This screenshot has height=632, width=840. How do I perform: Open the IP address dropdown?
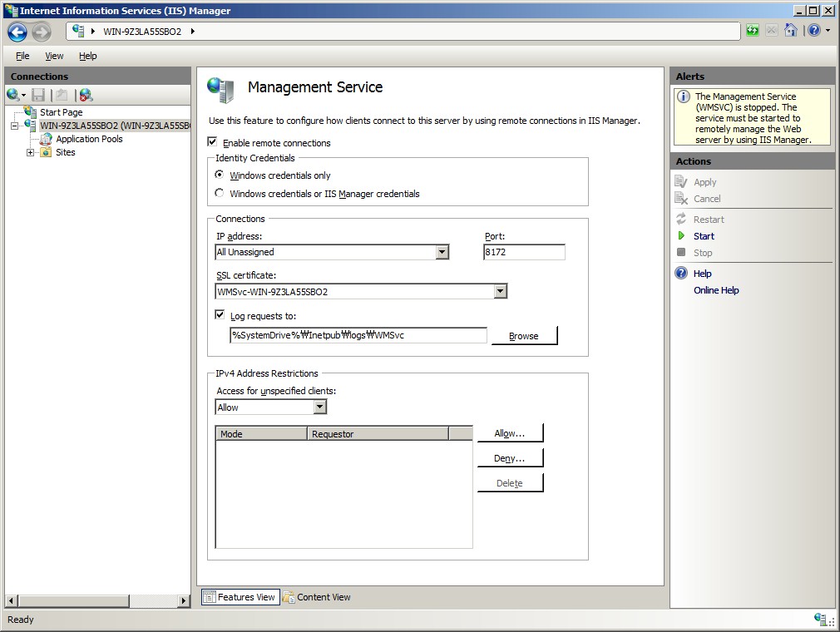[442, 252]
